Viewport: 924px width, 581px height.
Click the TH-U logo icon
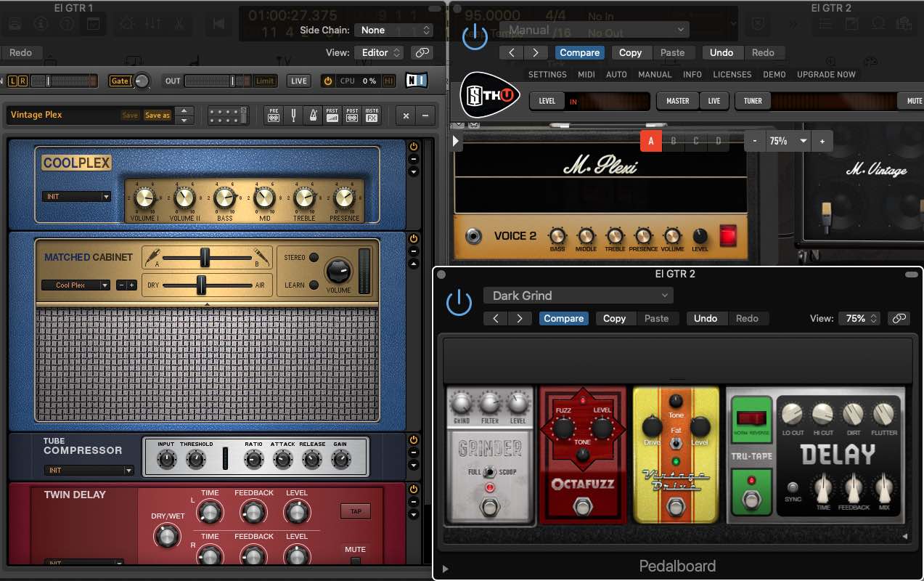click(x=488, y=95)
